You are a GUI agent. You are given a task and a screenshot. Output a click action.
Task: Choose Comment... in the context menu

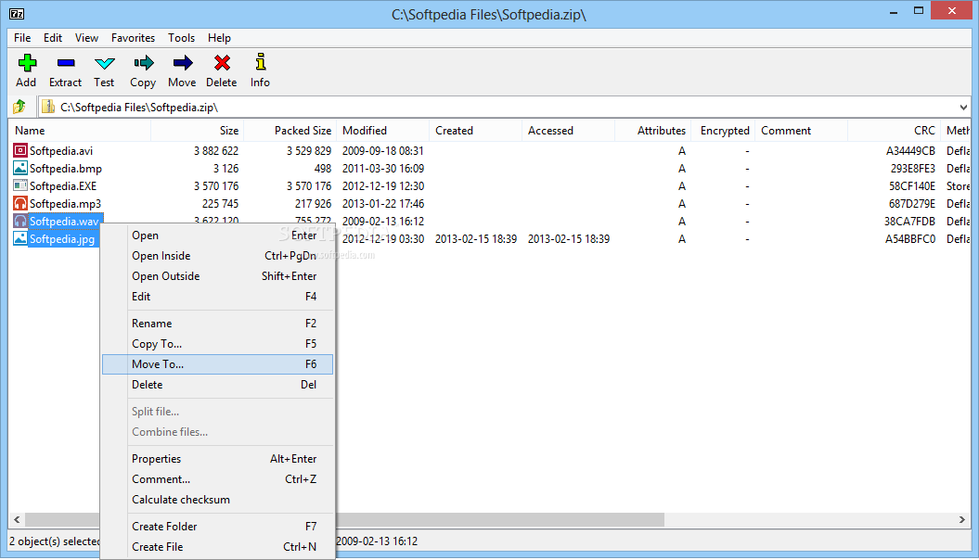[217, 479]
